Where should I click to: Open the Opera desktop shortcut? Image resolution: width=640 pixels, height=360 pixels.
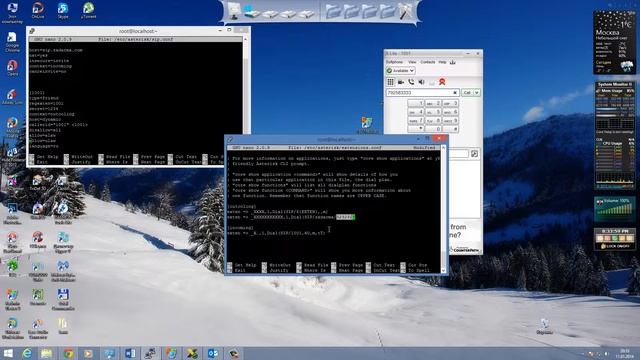[12, 68]
